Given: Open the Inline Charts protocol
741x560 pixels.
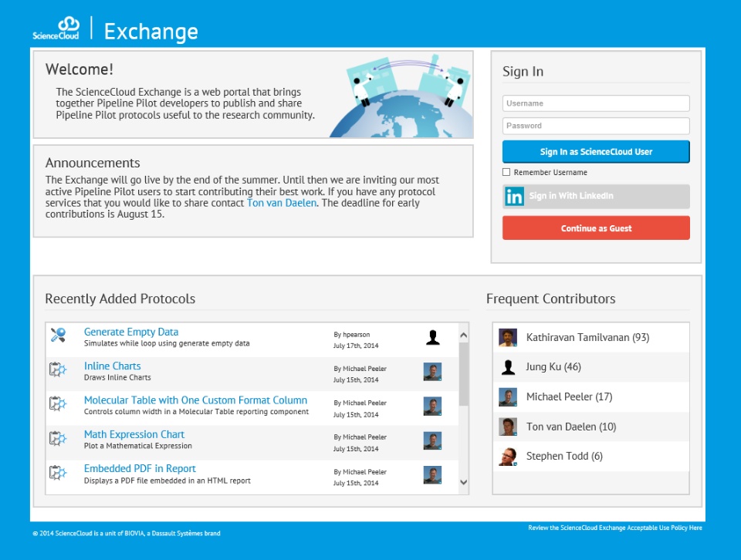Looking at the screenshot, I should click(x=113, y=366).
